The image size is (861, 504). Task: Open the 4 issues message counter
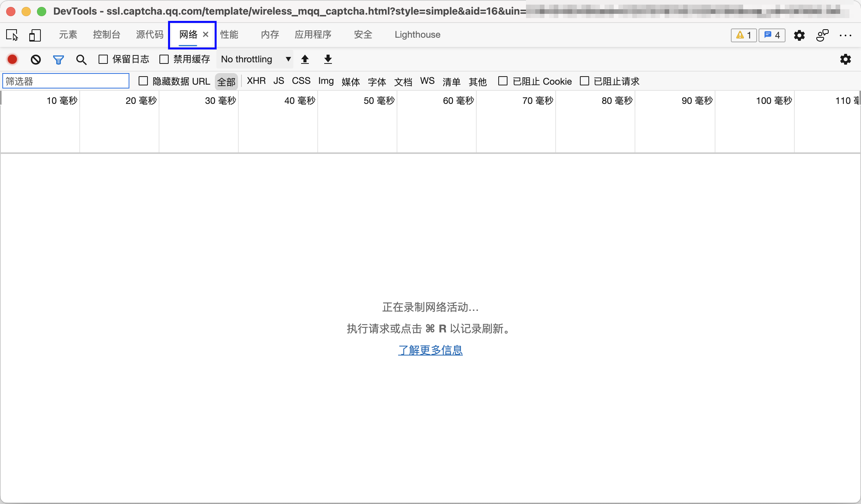[x=772, y=35]
